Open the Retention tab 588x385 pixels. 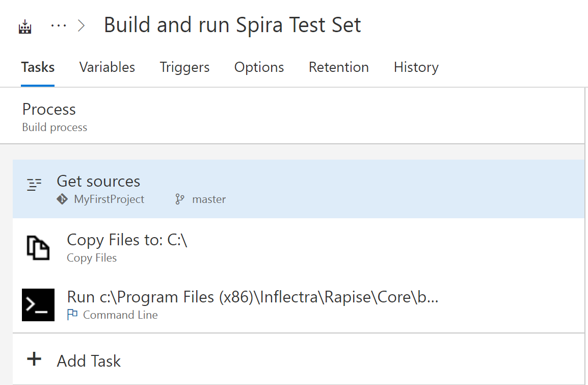(x=338, y=67)
